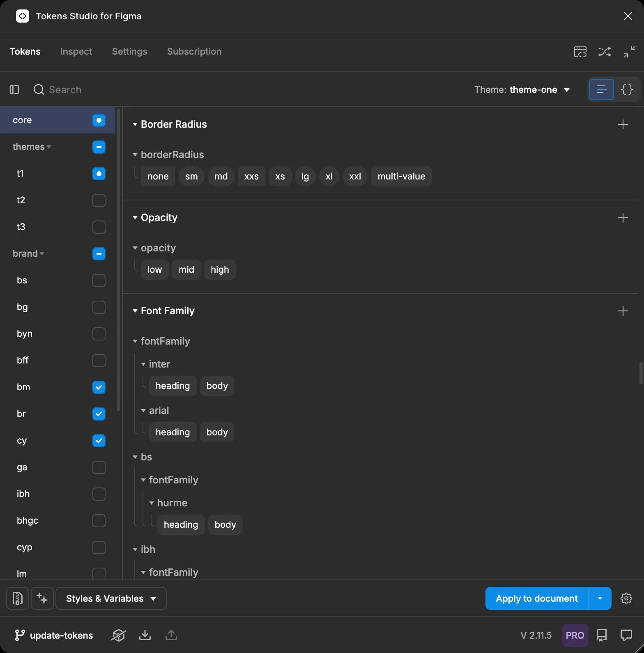Switch to JSON view with braces icon

tap(627, 90)
